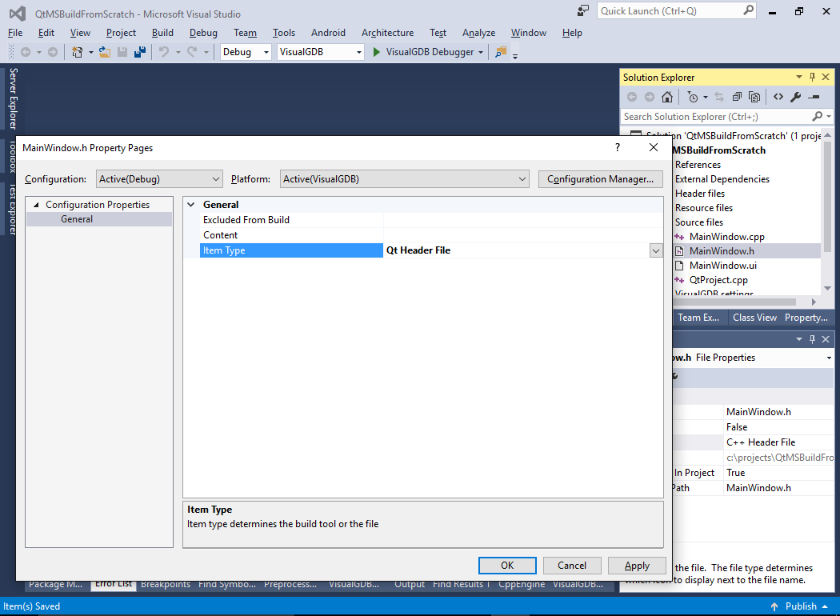Open the Build menu
This screenshot has width=840, height=616.
coord(162,33)
